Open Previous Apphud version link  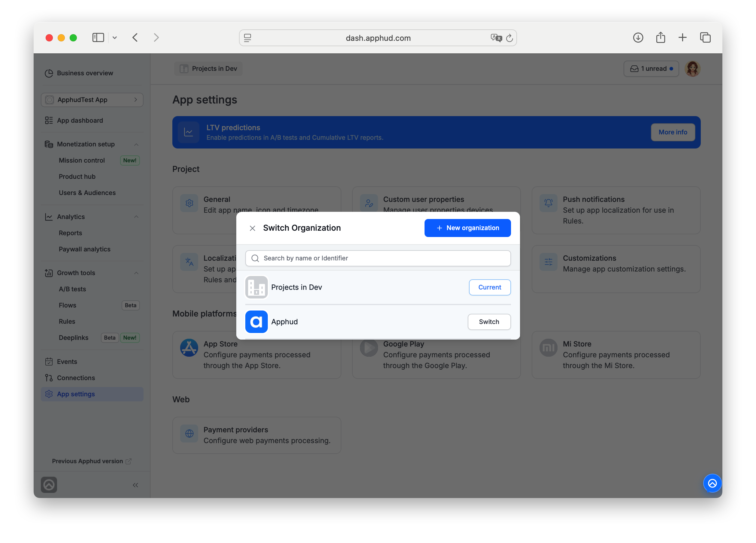[91, 461]
